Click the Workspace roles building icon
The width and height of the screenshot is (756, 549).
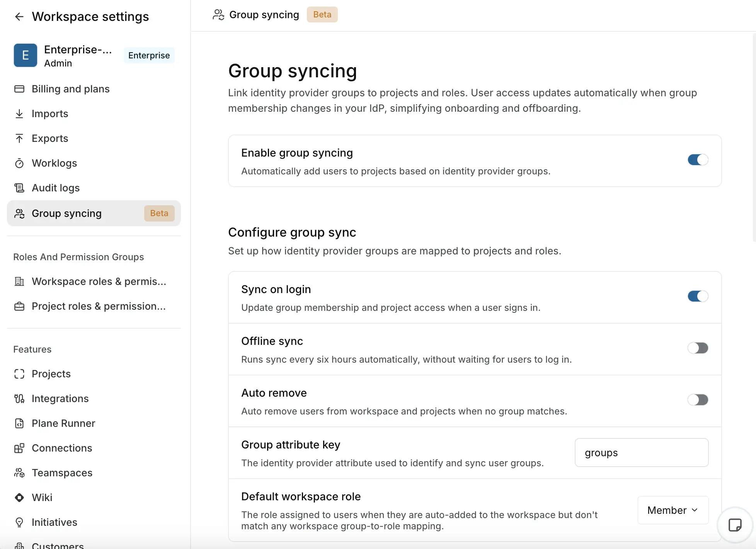(x=19, y=281)
